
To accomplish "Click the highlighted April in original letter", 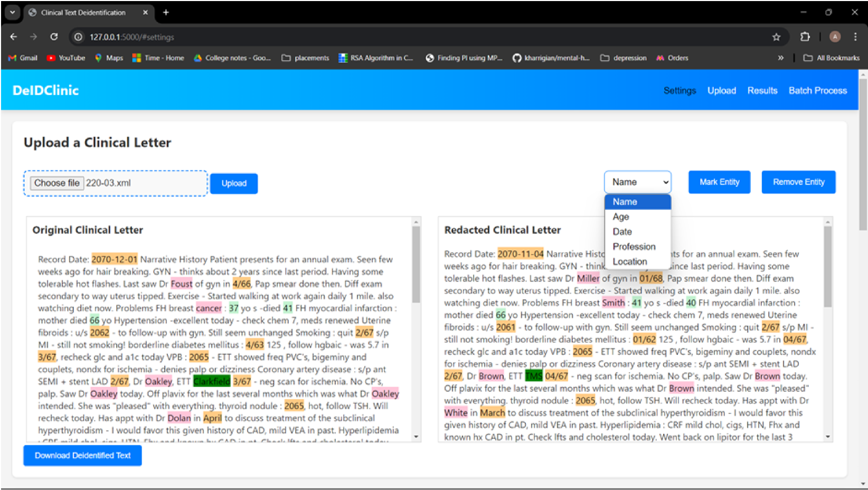I will [212, 418].
